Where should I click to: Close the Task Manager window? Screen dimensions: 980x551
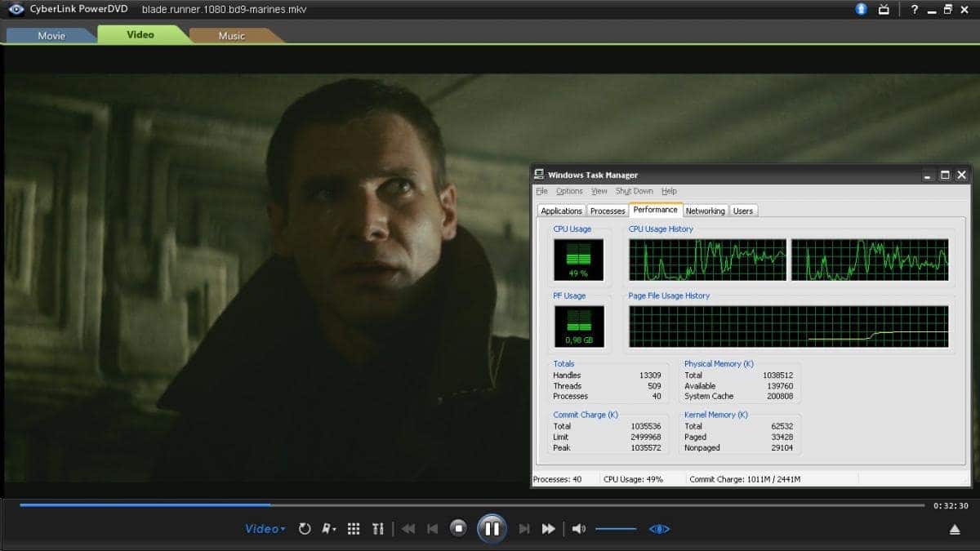tap(962, 175)
